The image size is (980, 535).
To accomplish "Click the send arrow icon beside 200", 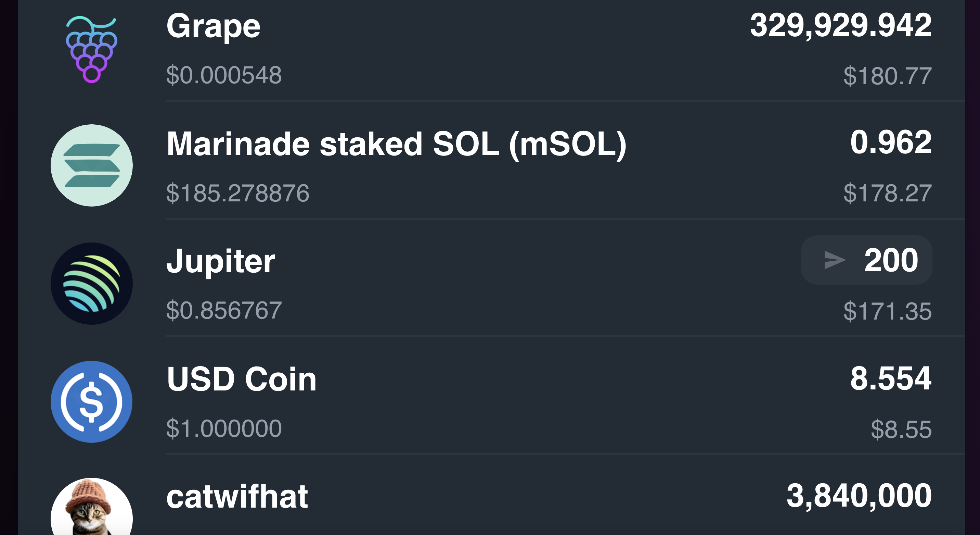I will 834,260.
